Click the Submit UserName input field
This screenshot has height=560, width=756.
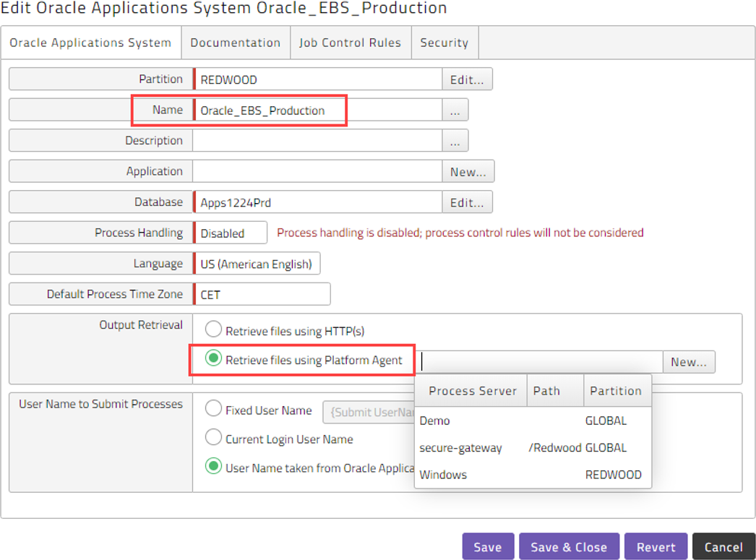pos(369,413)
